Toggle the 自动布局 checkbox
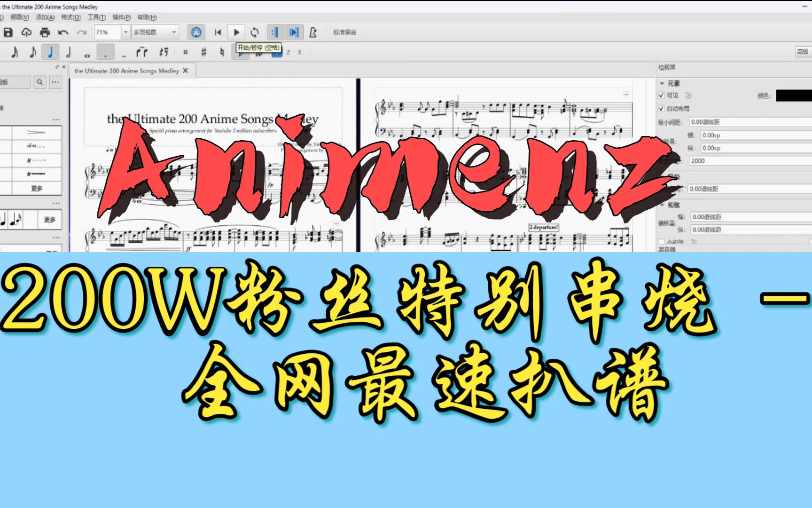Screen dimensions: 812x508 pos(662,109)
